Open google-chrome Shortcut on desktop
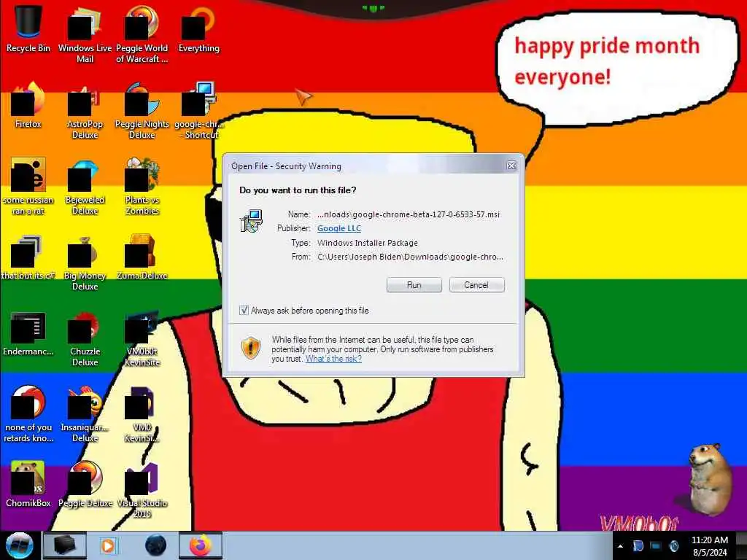 point(198,111)
